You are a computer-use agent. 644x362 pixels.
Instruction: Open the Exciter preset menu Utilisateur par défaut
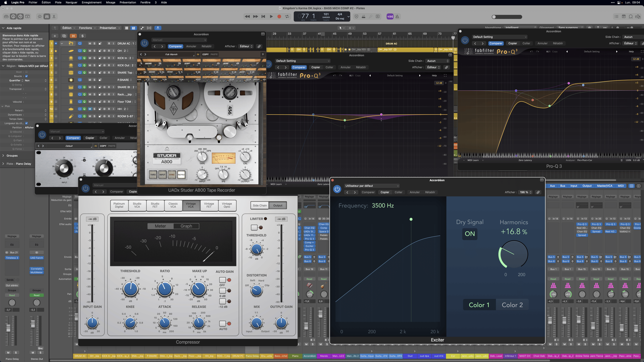pos(372,186)
